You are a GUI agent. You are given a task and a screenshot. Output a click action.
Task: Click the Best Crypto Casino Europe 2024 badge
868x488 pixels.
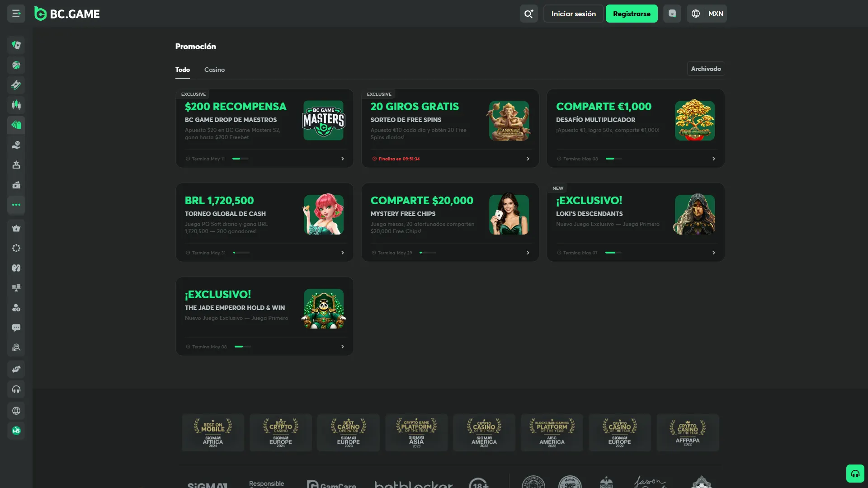point(281,432)
